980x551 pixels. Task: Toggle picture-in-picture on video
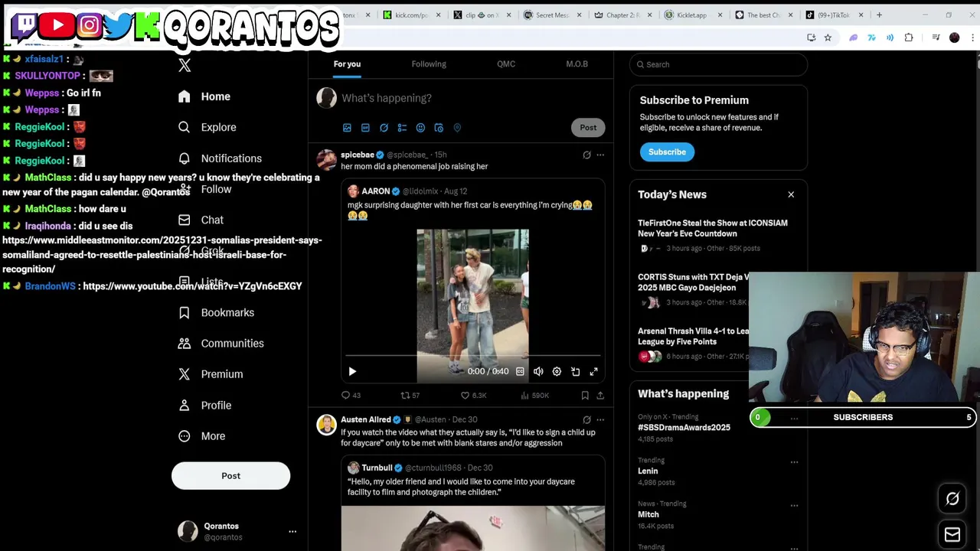point(575,371)
